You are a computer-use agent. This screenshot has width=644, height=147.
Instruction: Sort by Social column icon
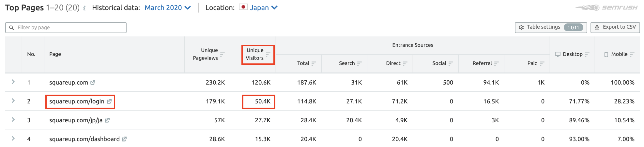[x=451, y=63]
